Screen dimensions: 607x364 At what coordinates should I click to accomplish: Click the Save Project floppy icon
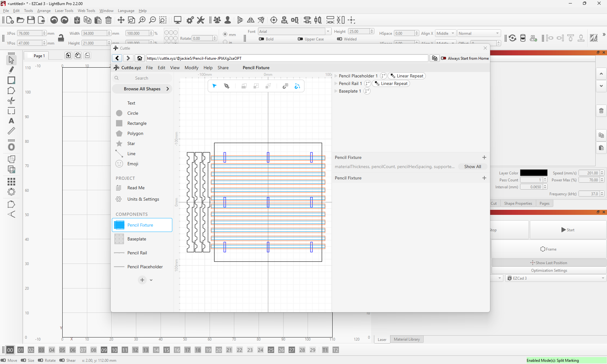pyautogui.click(x=31, y=20)
